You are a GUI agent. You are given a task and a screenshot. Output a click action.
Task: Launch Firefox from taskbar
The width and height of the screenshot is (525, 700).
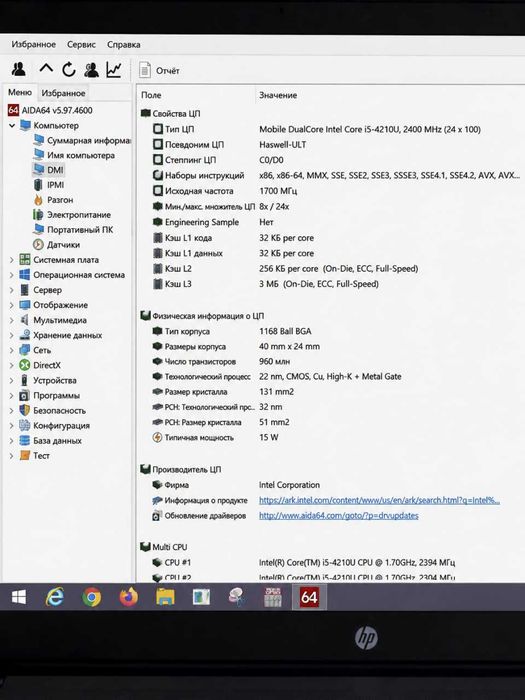(129, 597)
